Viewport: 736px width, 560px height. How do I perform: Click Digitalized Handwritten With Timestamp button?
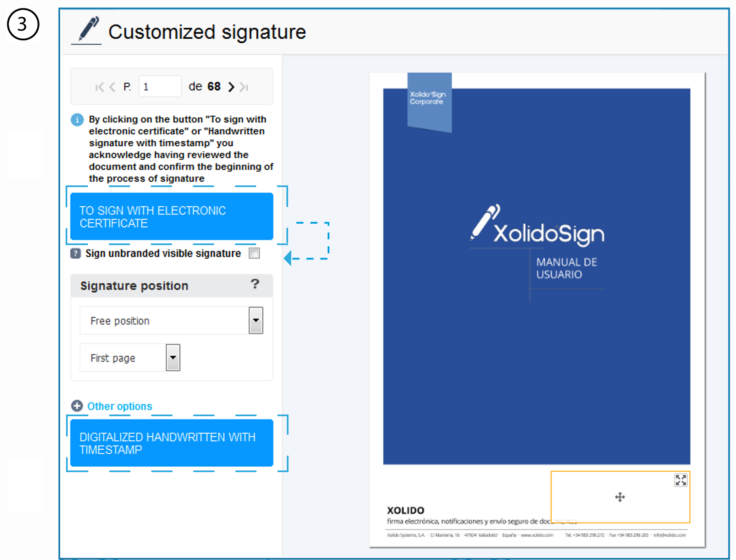(x=172, y=443)
